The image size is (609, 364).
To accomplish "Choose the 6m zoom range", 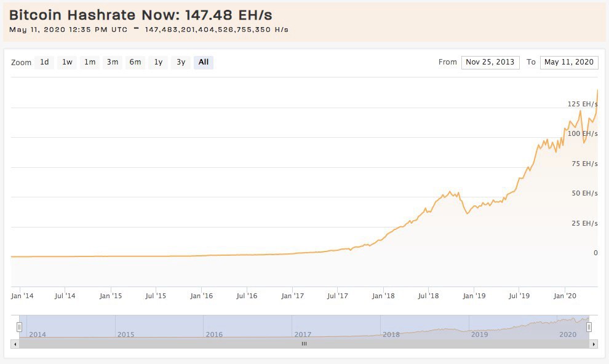I will click(x=135, y=62).
